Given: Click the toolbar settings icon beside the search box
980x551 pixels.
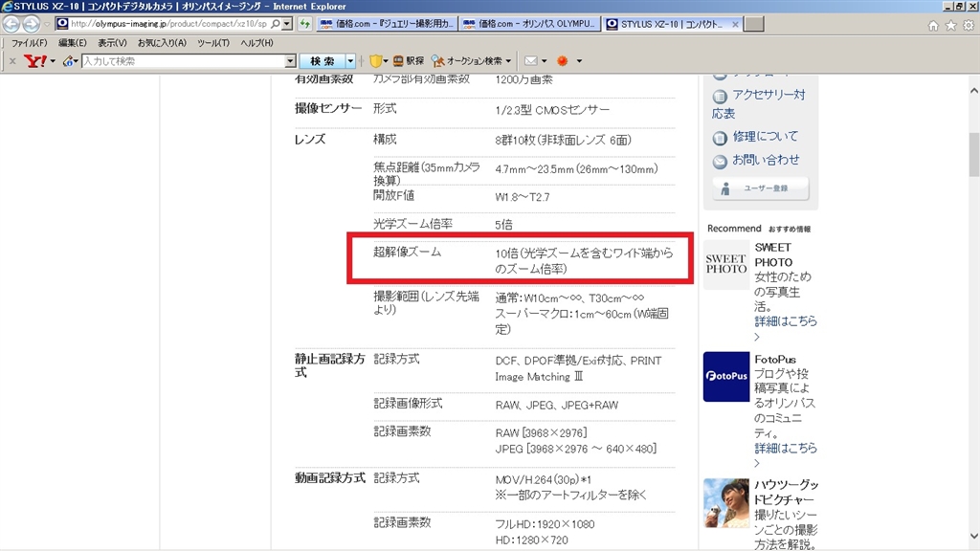Looking at the screenshot, I should click(x=69, y=60).
